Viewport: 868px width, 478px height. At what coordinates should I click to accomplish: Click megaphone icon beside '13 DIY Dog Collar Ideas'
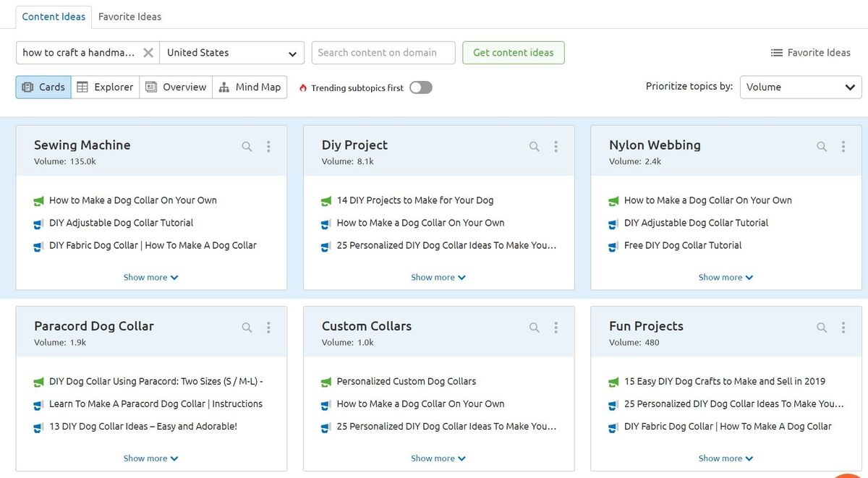[39, 427]
